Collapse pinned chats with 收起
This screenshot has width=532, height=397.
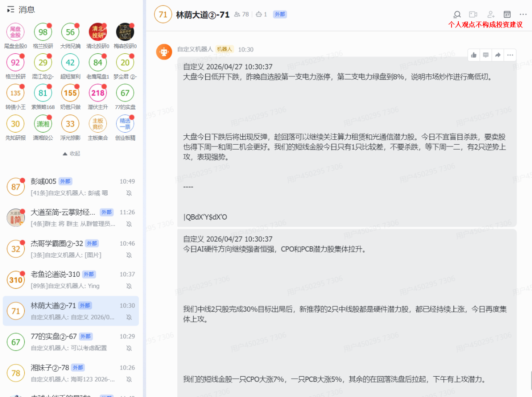point(71,153)
